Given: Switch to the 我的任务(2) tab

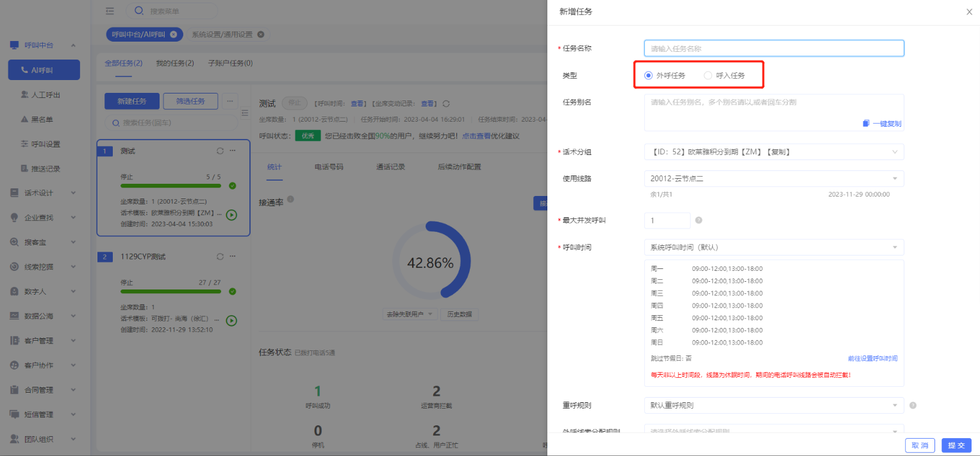Looking at the screenshot, I should tap(175, 63).
